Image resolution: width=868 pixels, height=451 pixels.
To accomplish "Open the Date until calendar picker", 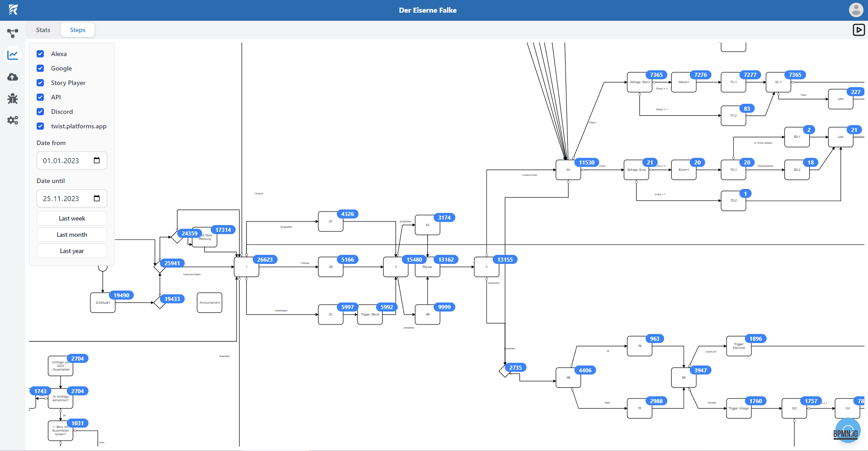I will click(96, 198).
